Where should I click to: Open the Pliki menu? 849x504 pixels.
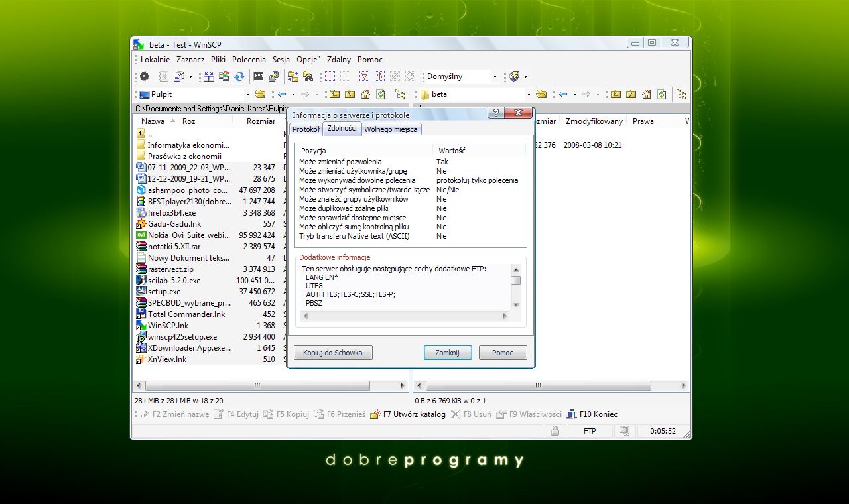click(x=218, y=60)
